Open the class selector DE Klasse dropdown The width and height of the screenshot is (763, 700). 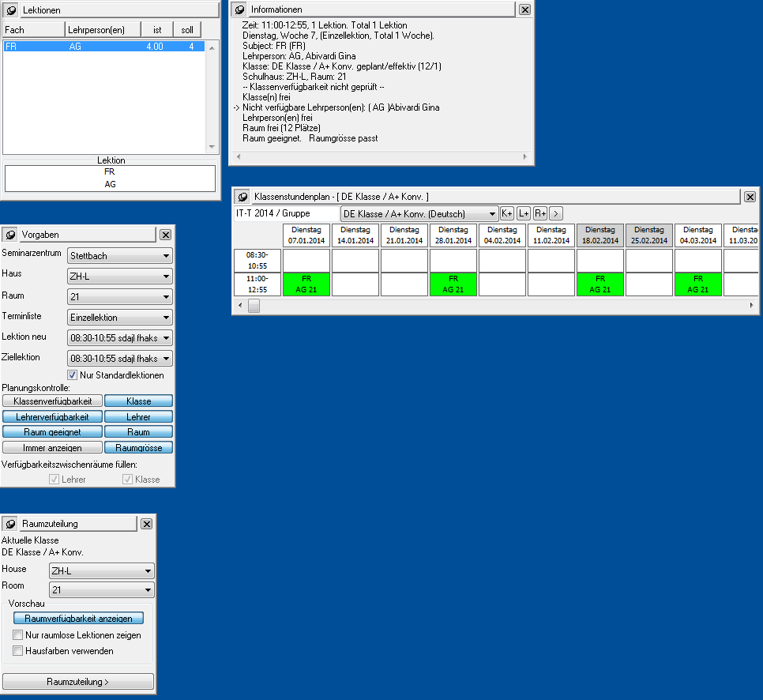419,213
